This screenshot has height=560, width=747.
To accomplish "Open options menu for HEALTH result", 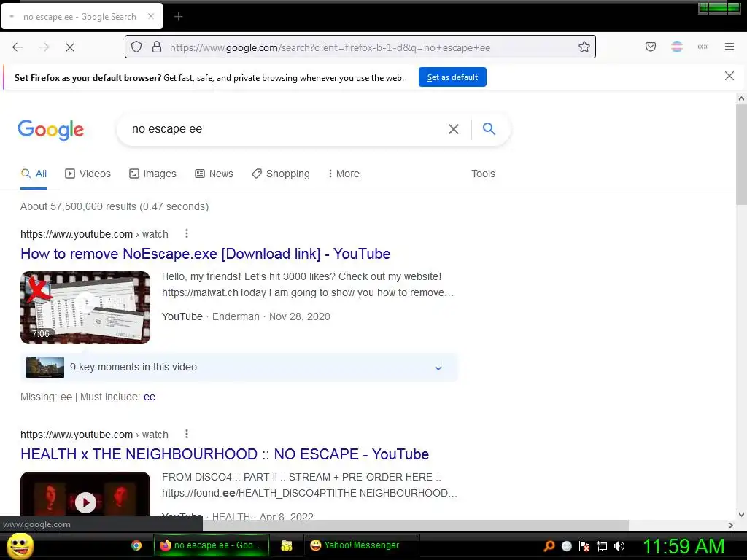I will 187,434.
